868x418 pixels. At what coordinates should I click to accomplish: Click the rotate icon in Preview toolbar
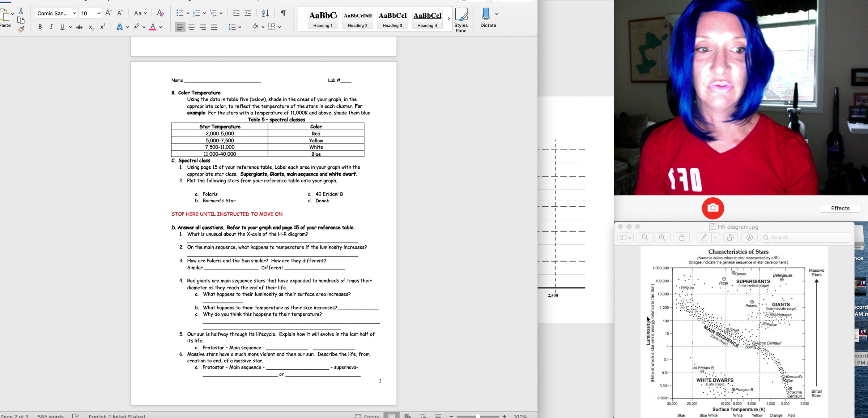pos(730,237)
